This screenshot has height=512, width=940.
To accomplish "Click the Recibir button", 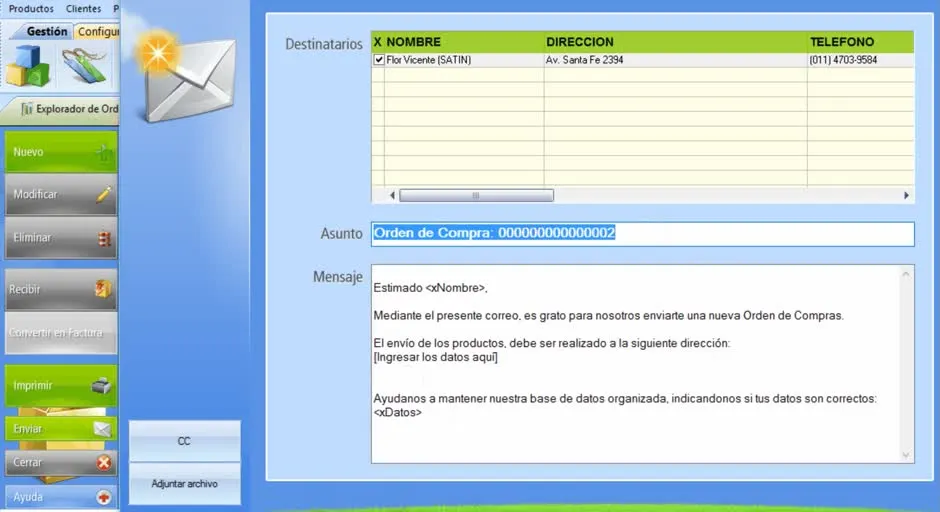I will tap(61, 290).
